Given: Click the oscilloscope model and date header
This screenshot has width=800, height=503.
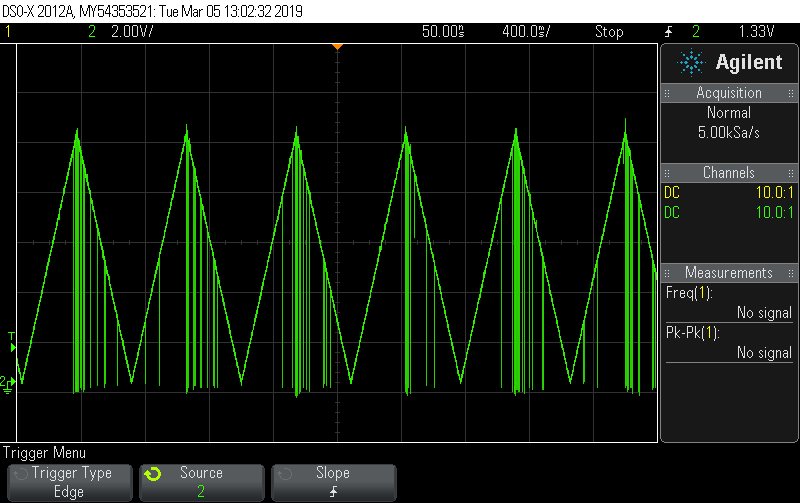Looking at the screenshot, I should point(153,11).
